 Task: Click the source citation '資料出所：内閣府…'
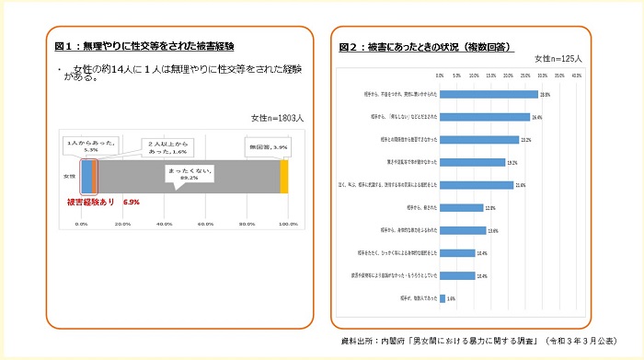478,341
